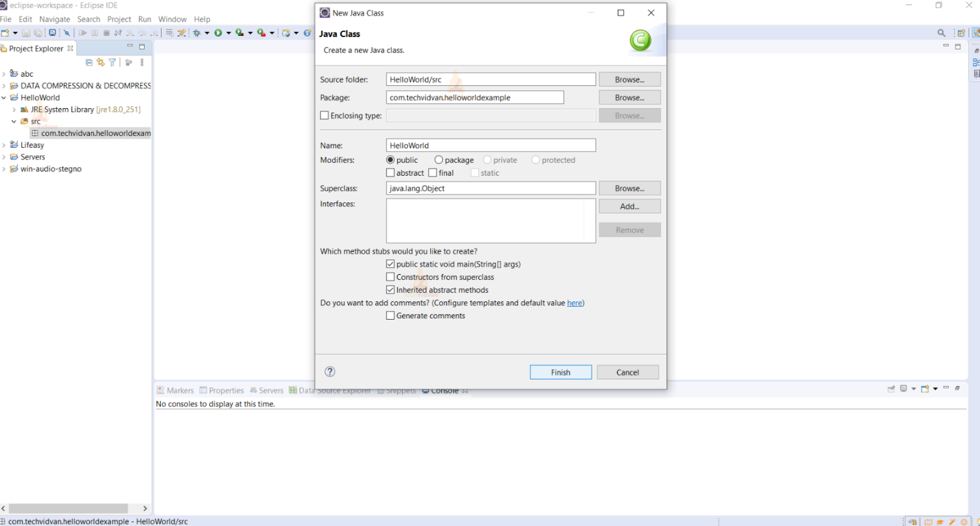Click Browse next to Superclass
This screenshot has width=980, height=526.
point(629,188)
